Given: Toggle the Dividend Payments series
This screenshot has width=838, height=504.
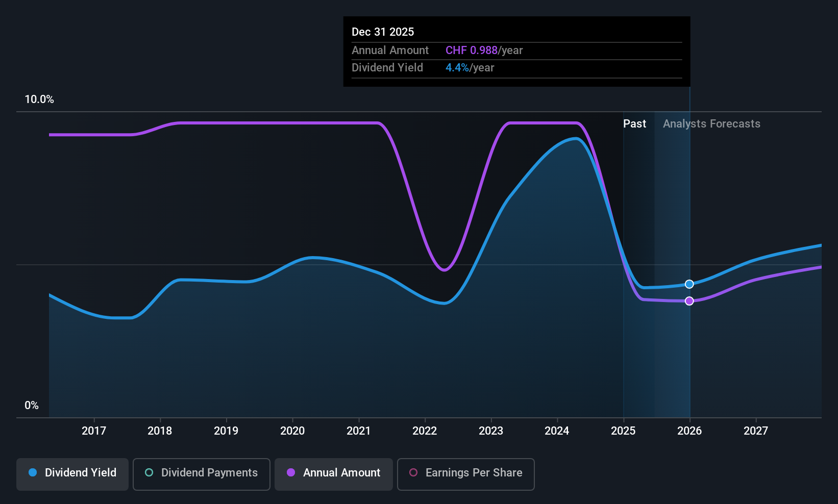Looking at the screenshot, I should pos(202,474).
